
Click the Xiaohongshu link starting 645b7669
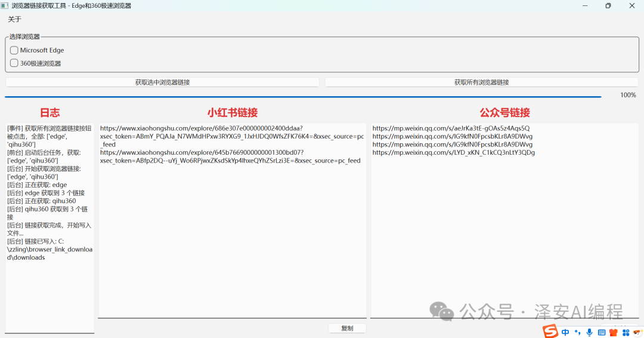(x=230, y=156)
